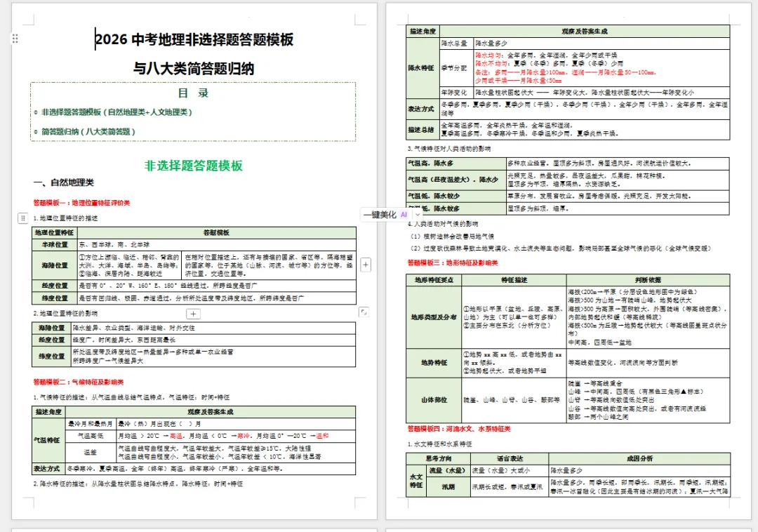Click the '成因分析' header cell

[x=639, y=458]
